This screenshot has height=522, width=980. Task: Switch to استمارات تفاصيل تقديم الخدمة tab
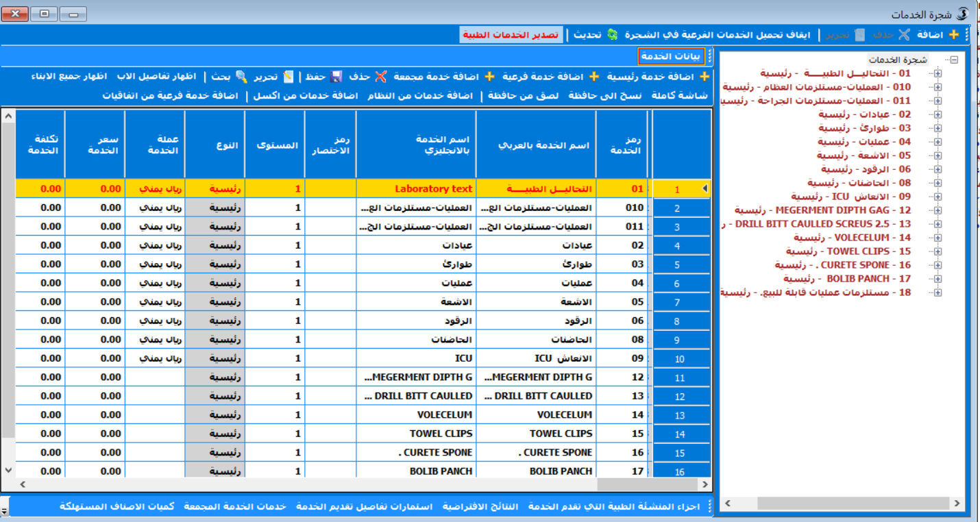[x=365, y=506]
